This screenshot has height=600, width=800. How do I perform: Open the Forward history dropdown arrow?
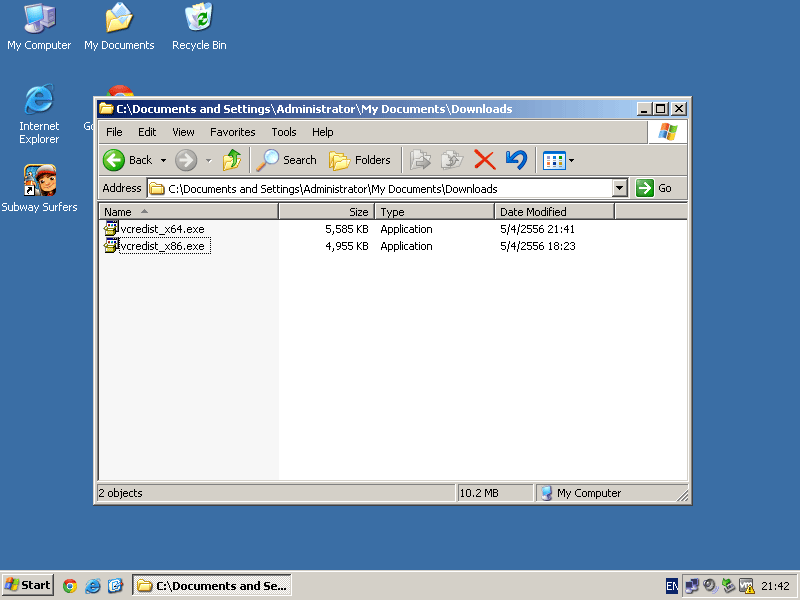[x=209, y=161]
